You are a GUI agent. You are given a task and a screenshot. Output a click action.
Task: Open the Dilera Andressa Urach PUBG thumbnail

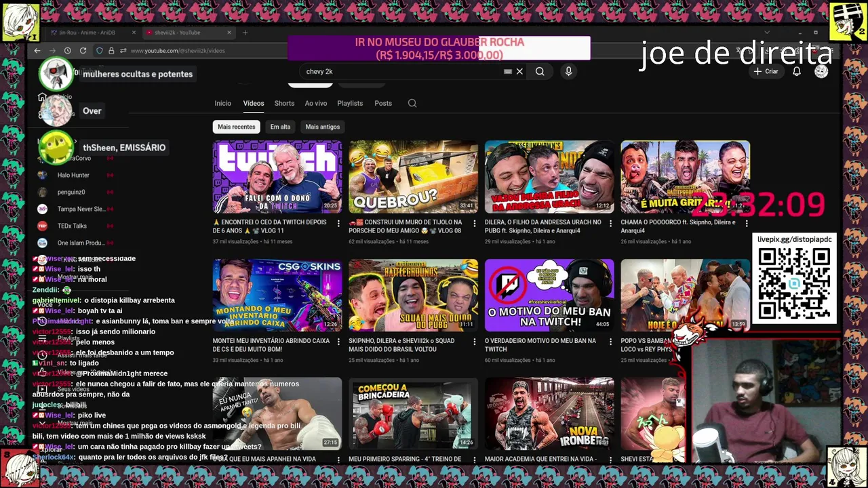[x=549, y=177]
